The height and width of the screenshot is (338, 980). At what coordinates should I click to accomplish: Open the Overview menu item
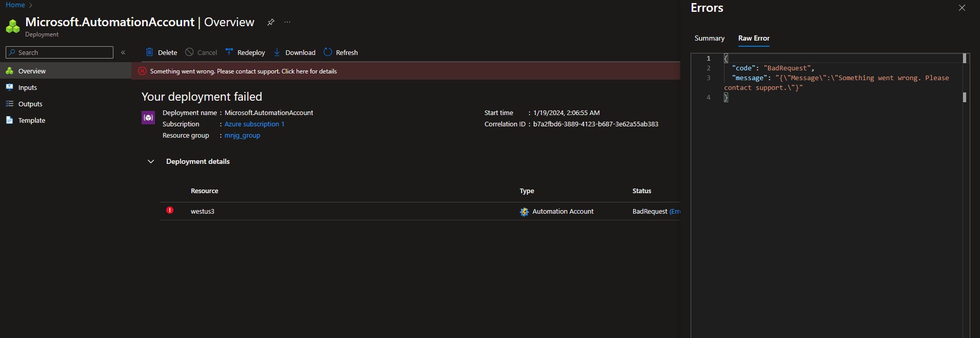[66, 71]
